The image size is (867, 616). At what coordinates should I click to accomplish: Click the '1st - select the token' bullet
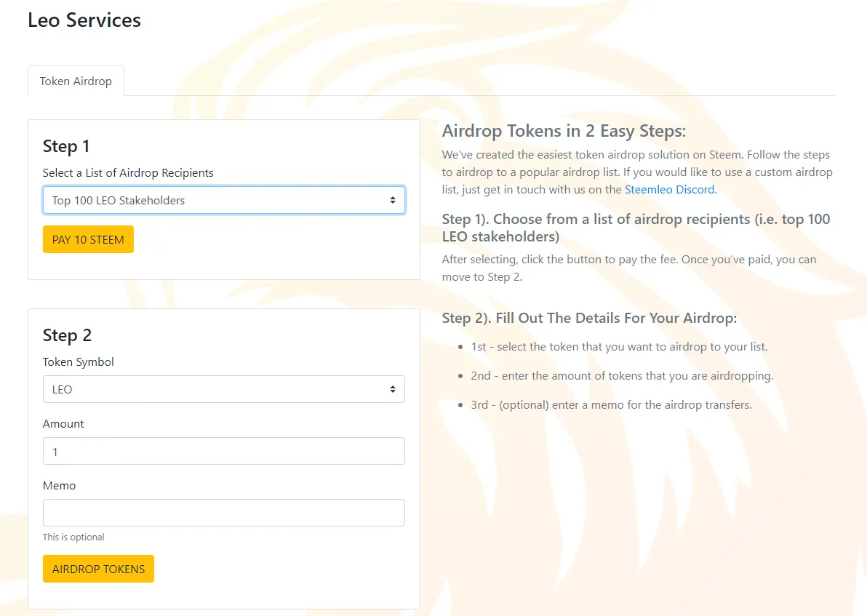pyautogui.click(x=619, y=347)
